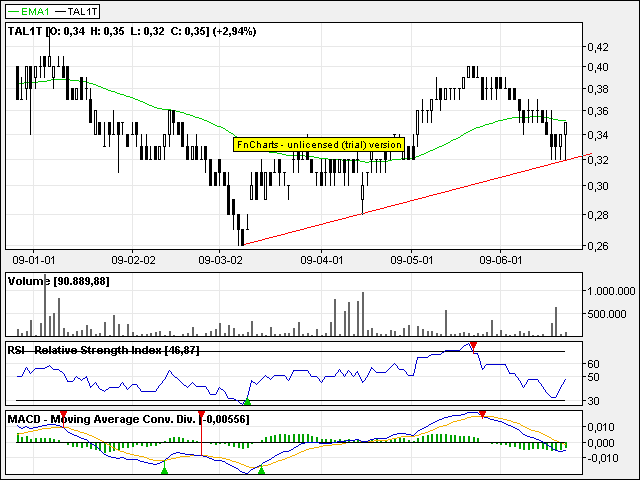Click the red trendline's starting point at the March low
This screenshot has width=640, height=480.
point(243,245)
